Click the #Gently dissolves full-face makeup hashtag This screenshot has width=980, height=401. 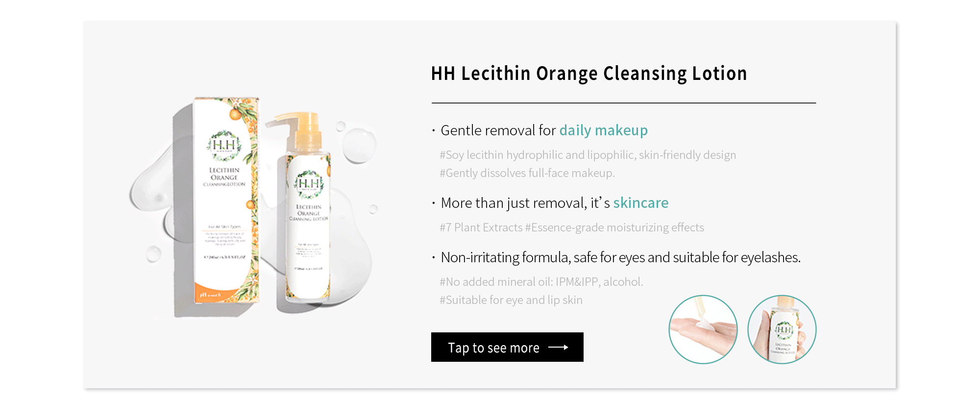(527, 173)
